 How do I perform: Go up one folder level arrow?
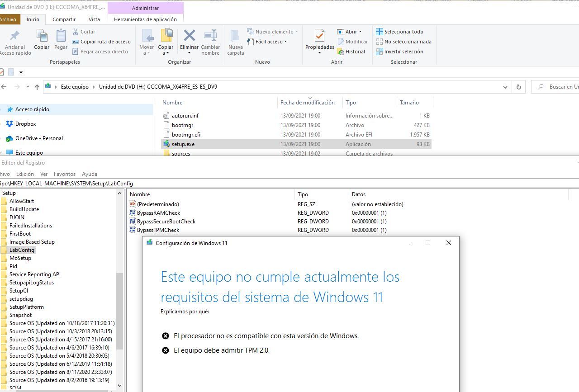click(37, 87)
